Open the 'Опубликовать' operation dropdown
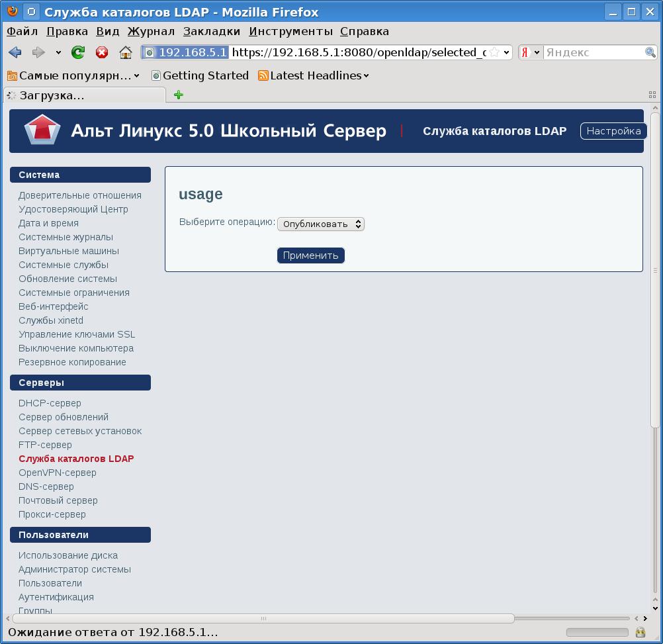 tap(321, 224)
